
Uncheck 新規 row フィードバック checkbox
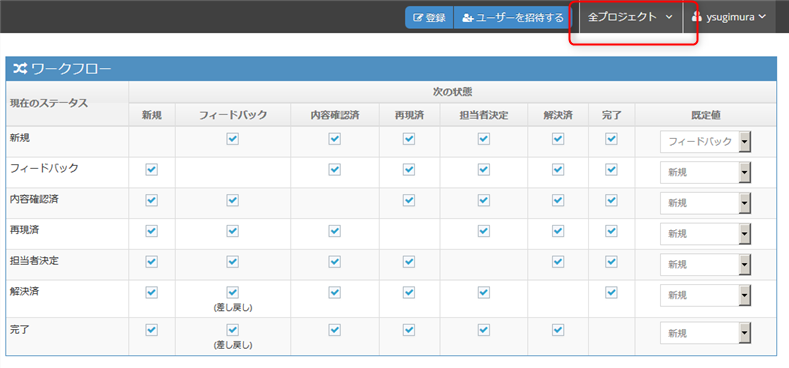tap(232, 139)
